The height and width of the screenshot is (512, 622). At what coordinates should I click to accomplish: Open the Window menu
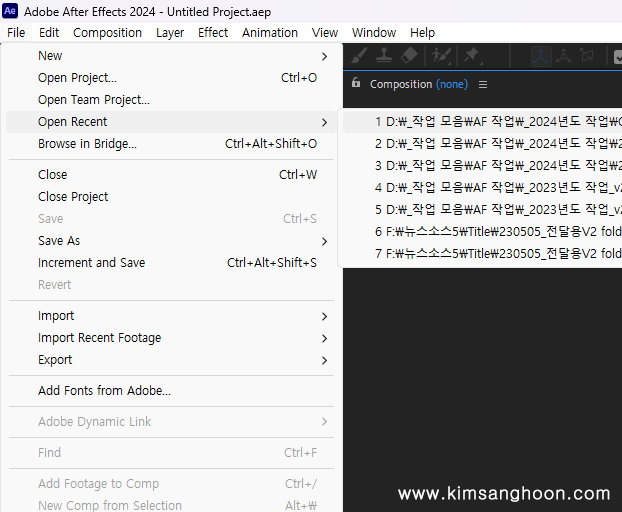tap(374, 33)
